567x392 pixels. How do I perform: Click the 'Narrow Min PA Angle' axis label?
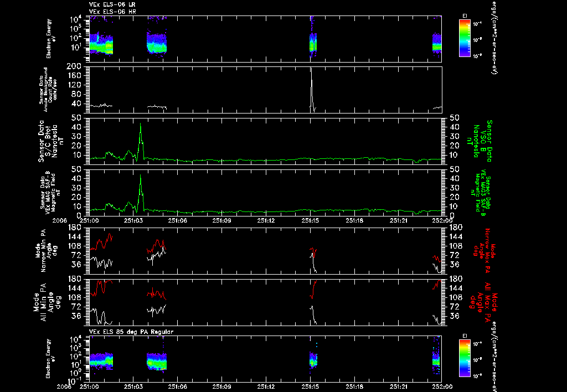pyautogui.click(x=46, y=250)
